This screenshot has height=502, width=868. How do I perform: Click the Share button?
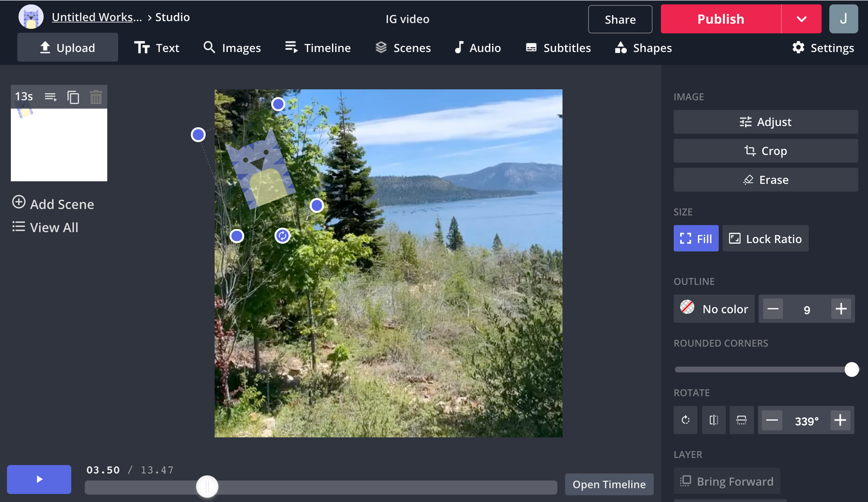click(620, 19)
